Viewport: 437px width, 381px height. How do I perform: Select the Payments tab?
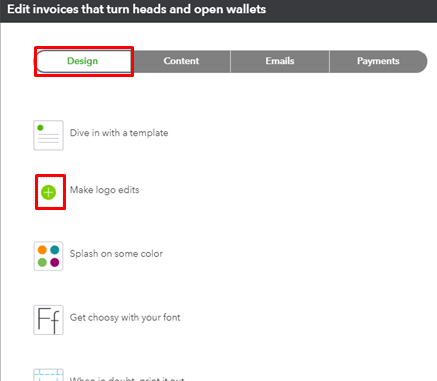tap(378, 61)
